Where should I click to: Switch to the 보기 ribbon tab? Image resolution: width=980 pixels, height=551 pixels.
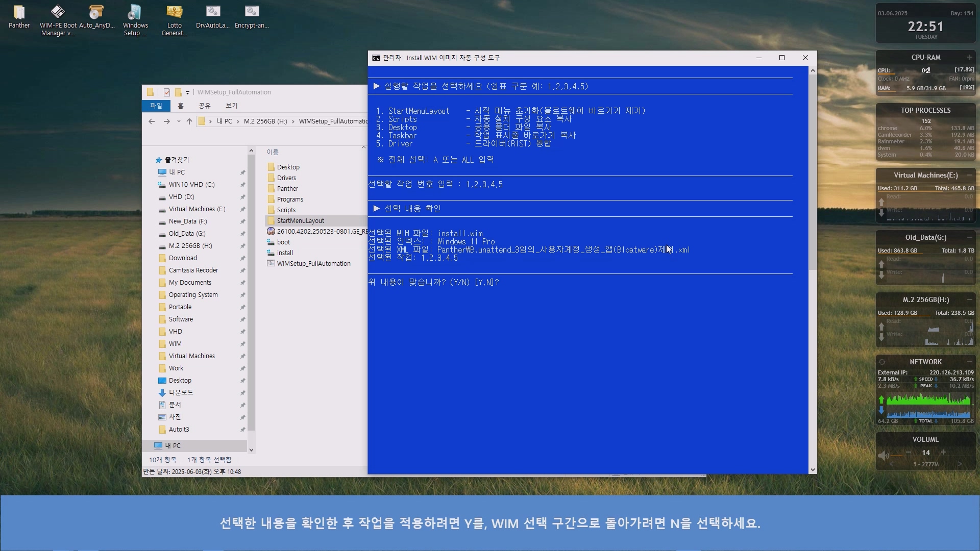coord(232,106)
